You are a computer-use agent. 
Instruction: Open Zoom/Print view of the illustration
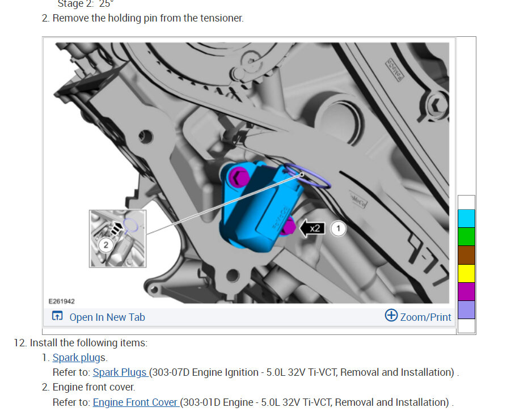pos(425,317)
